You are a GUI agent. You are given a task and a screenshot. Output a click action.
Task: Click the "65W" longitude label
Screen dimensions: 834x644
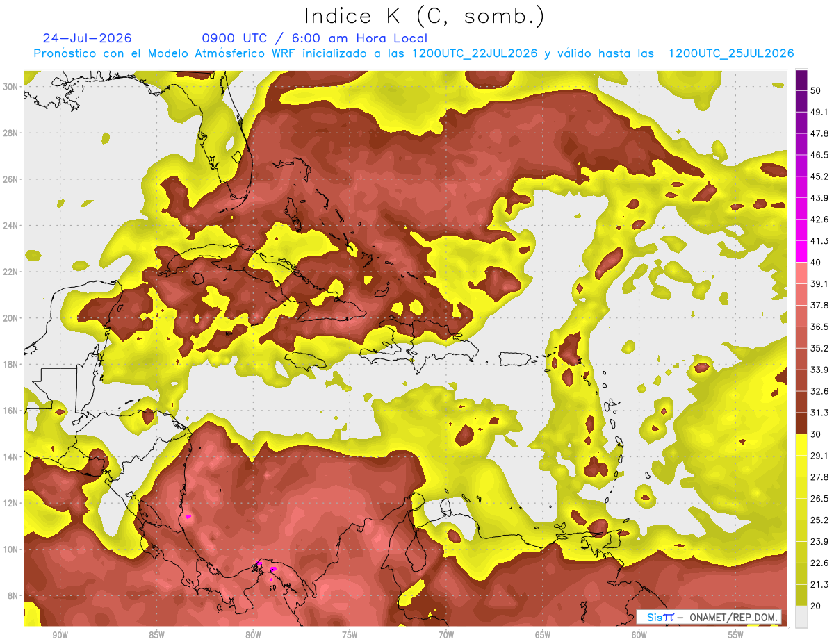click(x=543, y=635)
